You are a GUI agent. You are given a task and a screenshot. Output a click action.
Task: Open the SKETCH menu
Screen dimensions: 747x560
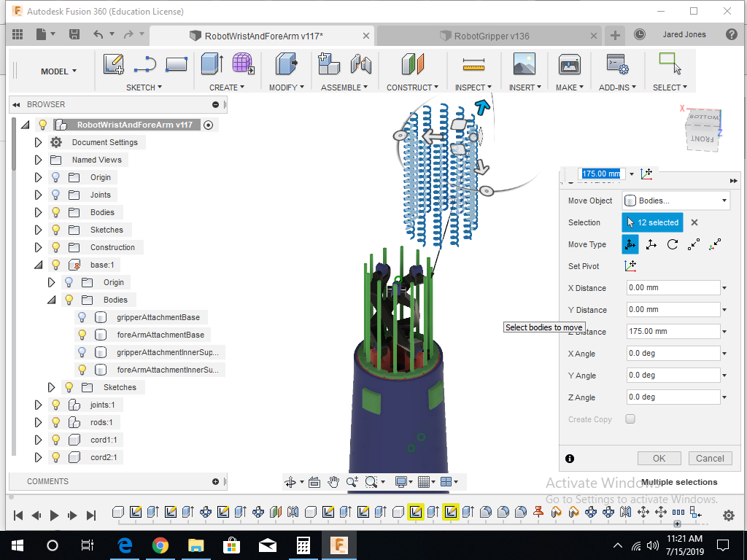pos(144,87)
